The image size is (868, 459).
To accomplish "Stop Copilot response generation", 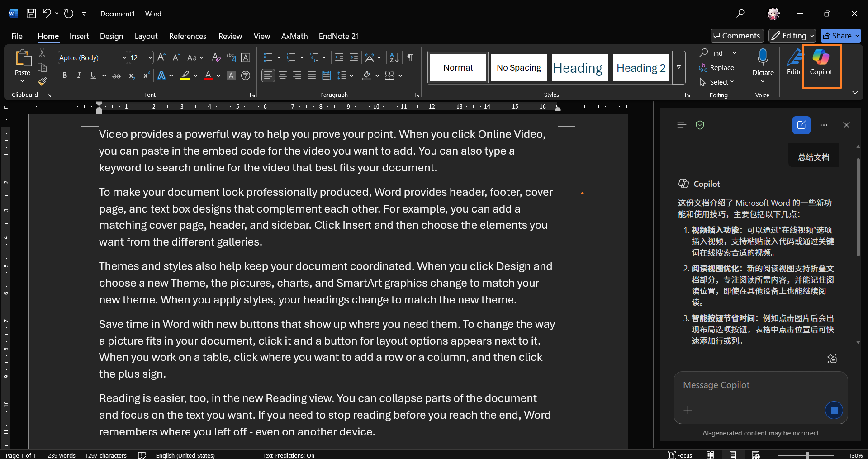I will click(834, 410).
